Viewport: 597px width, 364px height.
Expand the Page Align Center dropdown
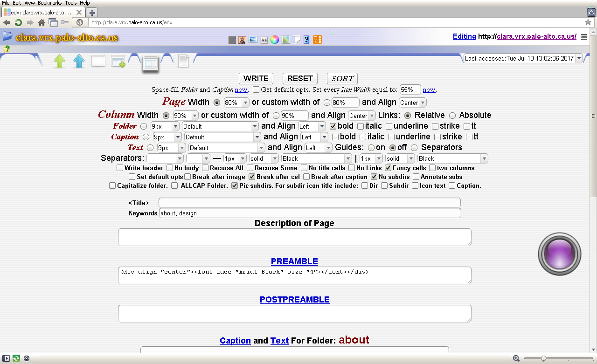click(x=412, y=103)
